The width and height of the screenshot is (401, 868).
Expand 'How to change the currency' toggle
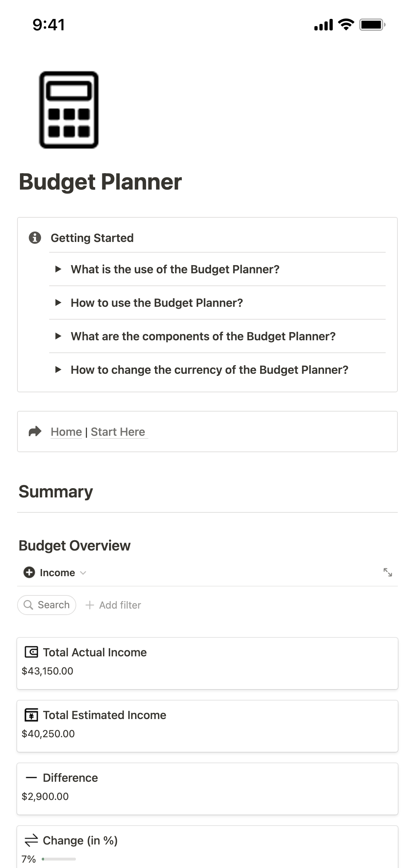point(58,370)
